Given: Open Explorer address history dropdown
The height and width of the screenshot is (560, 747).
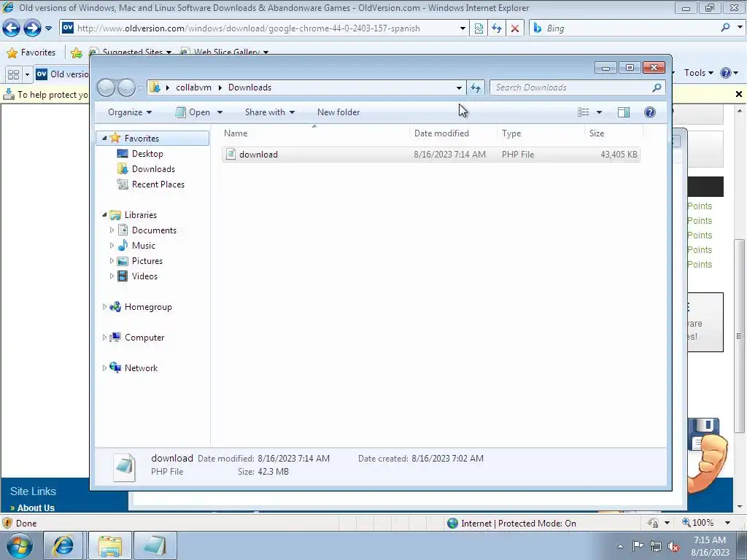Looking at the screenshot, I should coord(459,87).
